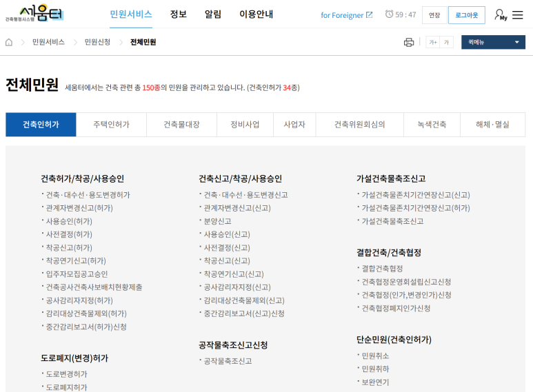This screenshot has width=533, height=392.
Task: Open 건축·대수선·용도변경신고 link
Action: point(245,195)
